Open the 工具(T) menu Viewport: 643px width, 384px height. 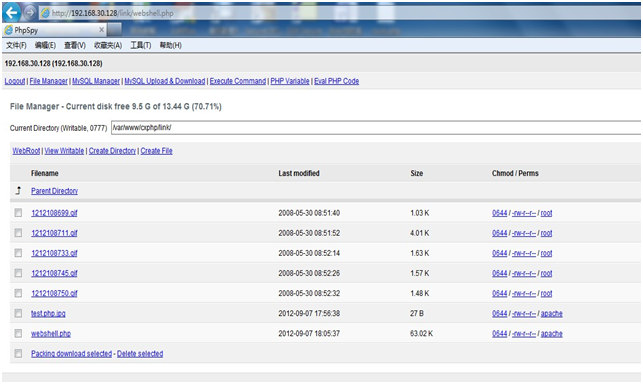141,45
